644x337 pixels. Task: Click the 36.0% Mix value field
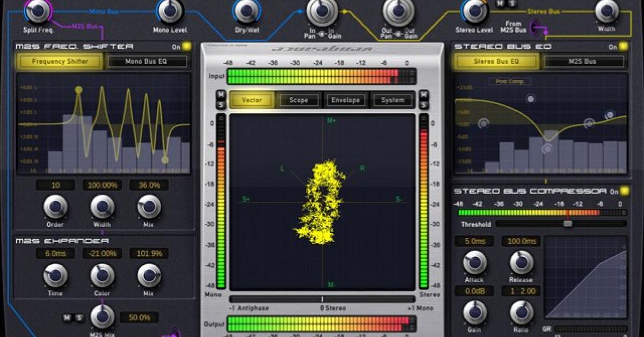[x=149, y=185]
